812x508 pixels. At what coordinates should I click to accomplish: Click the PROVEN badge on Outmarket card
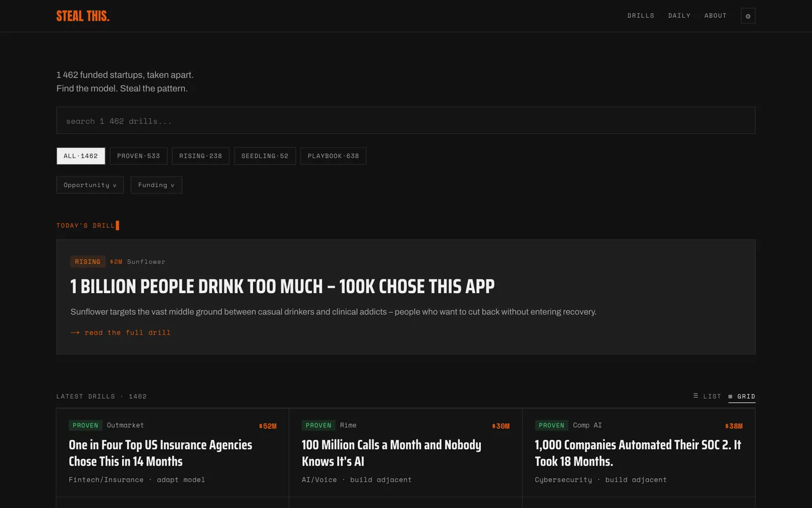pos(85,426)
